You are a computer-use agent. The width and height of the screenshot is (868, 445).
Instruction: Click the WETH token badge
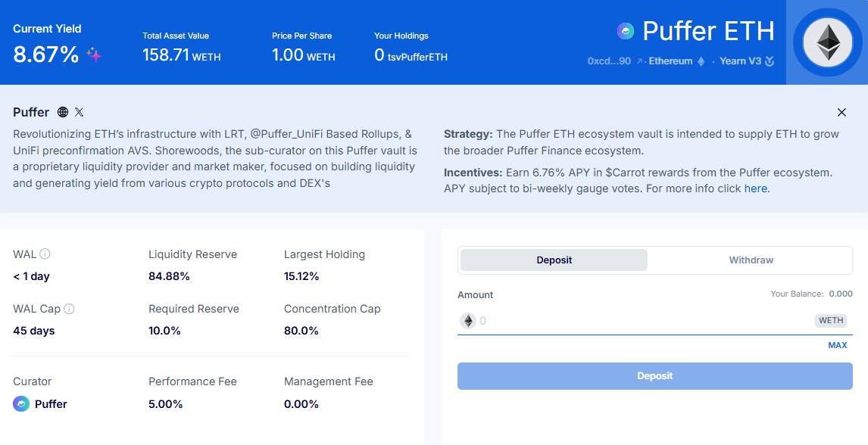[x=831, y=321]
